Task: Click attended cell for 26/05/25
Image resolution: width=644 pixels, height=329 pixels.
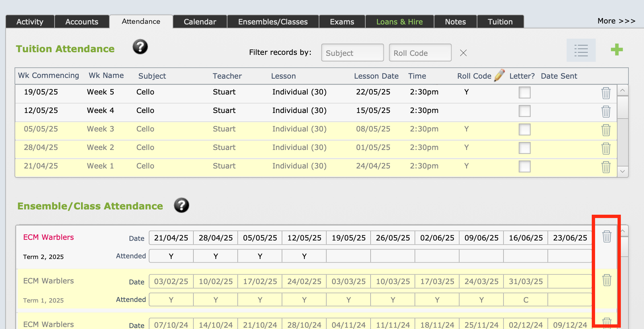Action: (393, 256)
